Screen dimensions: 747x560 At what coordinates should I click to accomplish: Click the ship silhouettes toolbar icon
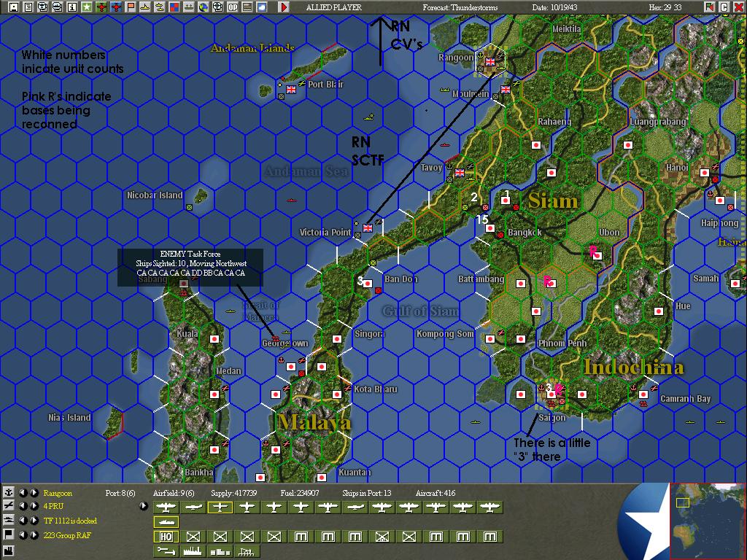click(x=189, y=7)
